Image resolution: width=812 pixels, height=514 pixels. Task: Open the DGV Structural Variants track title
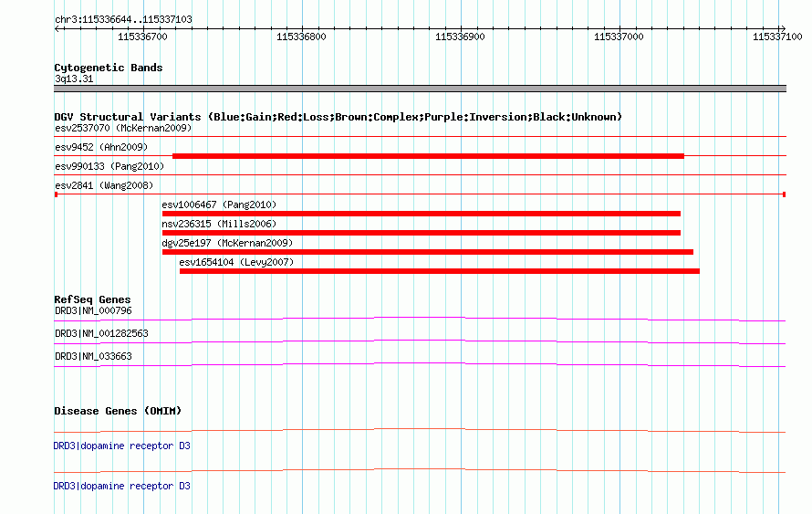pos(338,117)
